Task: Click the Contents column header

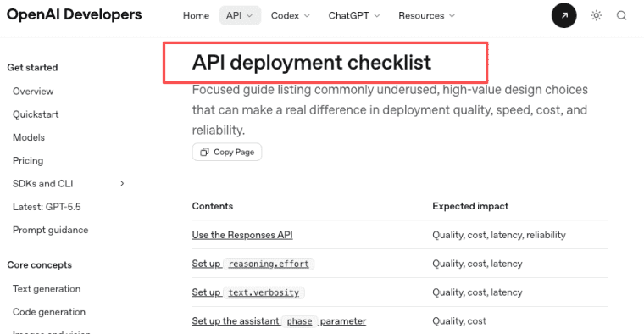Action: click(x=213, y=206)
